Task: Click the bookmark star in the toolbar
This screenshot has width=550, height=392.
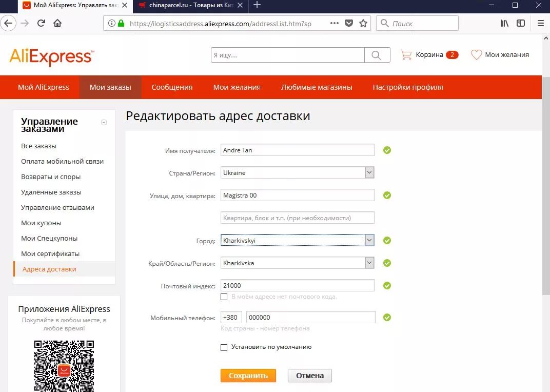Action: pos(363,23)
